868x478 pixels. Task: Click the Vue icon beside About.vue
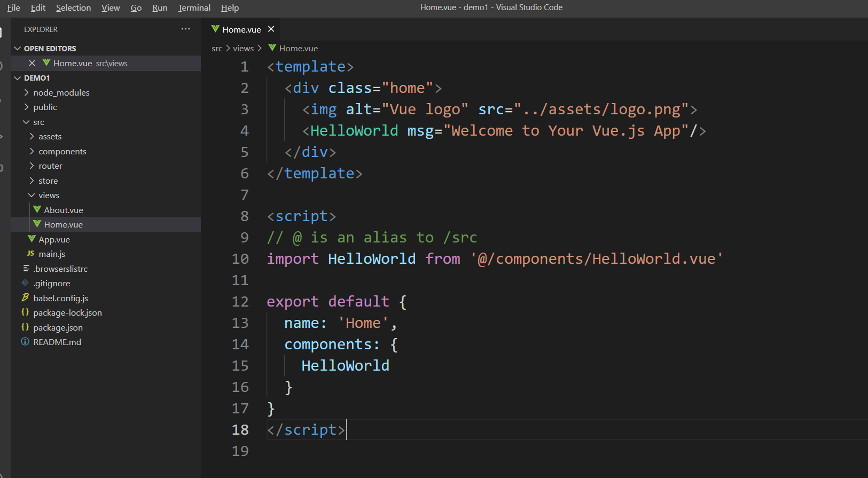37,209
